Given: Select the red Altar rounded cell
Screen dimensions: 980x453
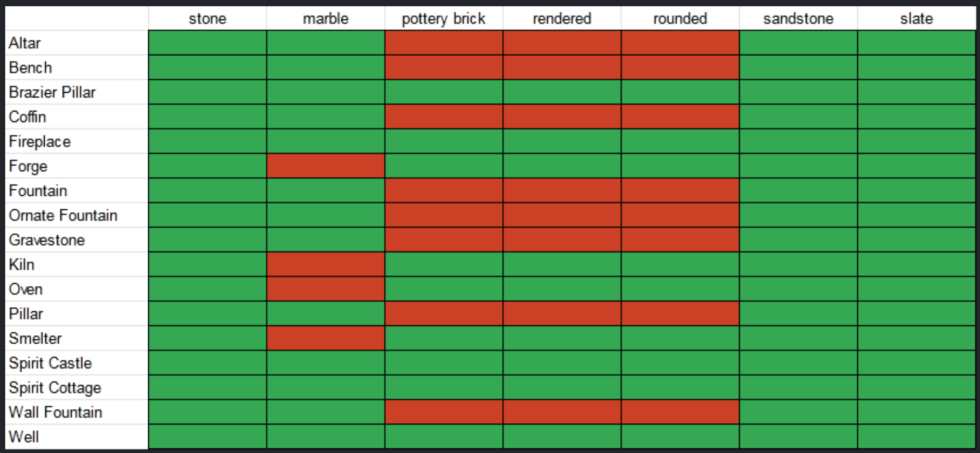Looking at the screenshot, I should pyautogui.click(x=680, y=43).
